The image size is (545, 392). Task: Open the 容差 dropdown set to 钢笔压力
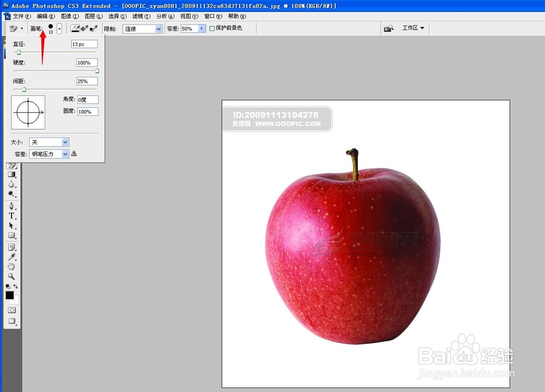[x=50, y=154]
